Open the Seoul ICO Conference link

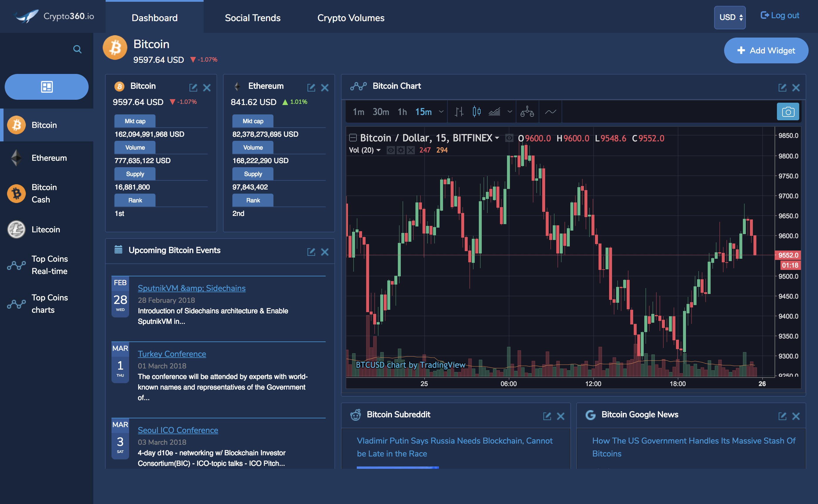[178, 430]
